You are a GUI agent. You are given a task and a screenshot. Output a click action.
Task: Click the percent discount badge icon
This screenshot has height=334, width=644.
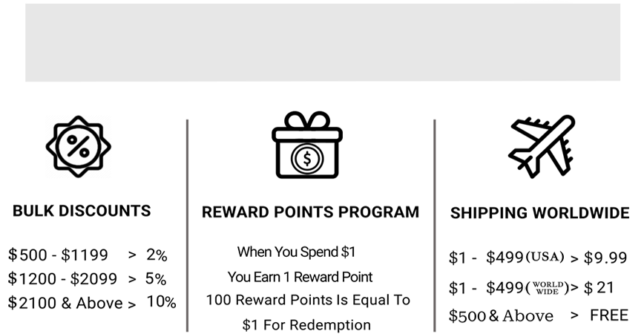point(79,146)
